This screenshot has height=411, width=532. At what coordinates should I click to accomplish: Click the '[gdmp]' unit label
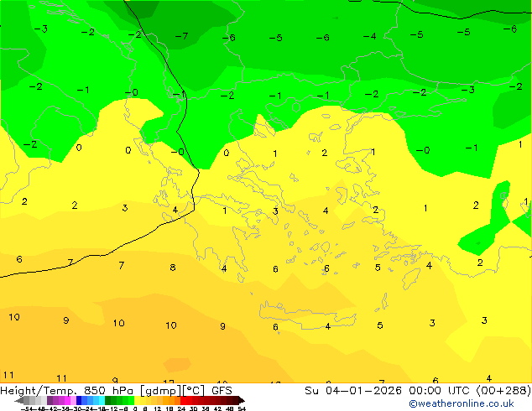click(x=161, y=391)
